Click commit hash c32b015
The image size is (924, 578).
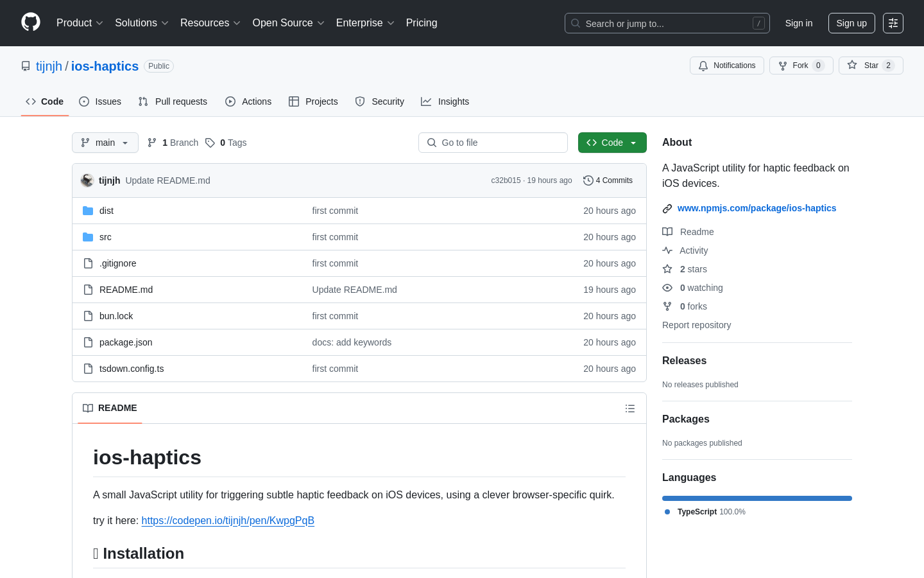(x=506, y=180)
